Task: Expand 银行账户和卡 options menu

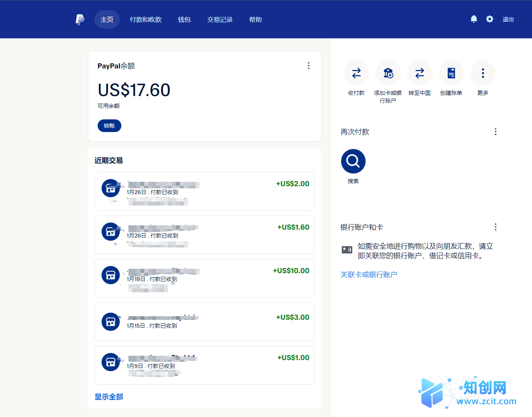Action: pos(495,227)
